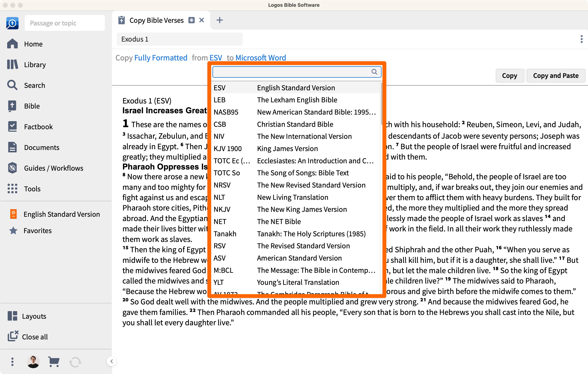Choose ESV English Standard Version
Viewport: 588px width, 374px height.
pos(296,88)
